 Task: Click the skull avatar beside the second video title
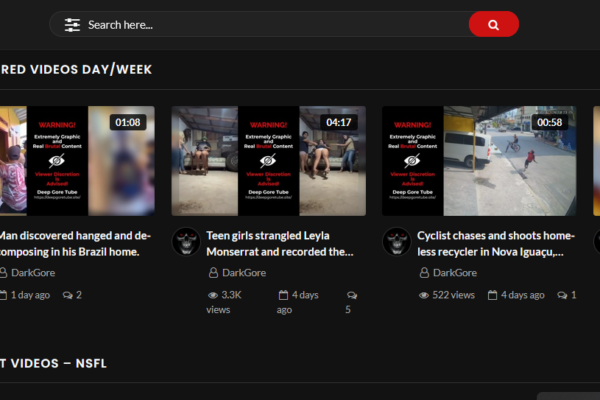186,242
